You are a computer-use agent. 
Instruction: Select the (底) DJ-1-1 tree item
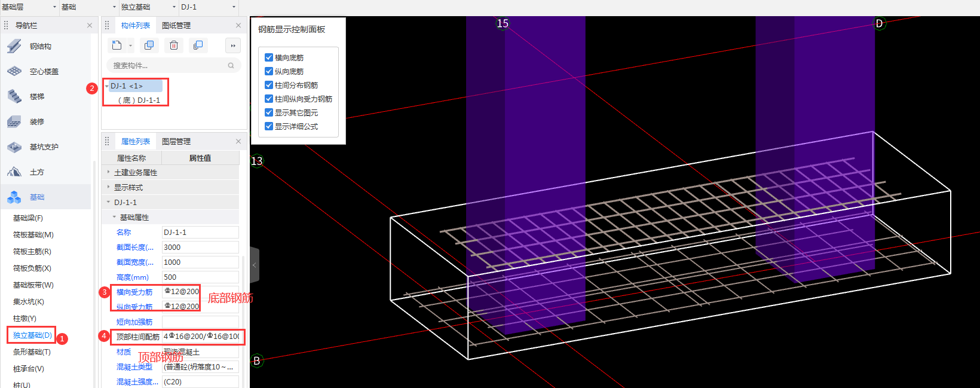click(x=139, y=100)
